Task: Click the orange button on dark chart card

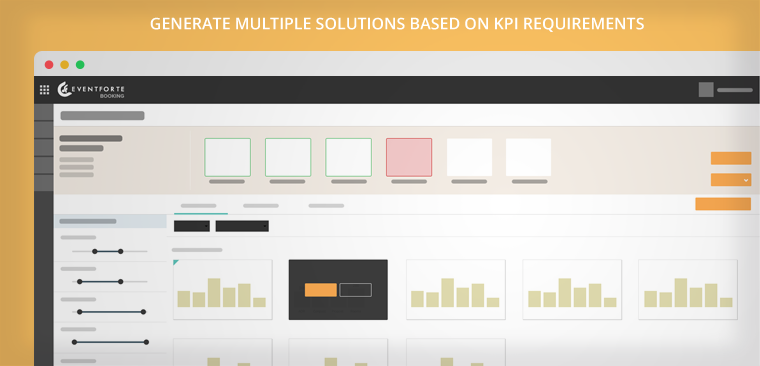Action: (321, 290)
